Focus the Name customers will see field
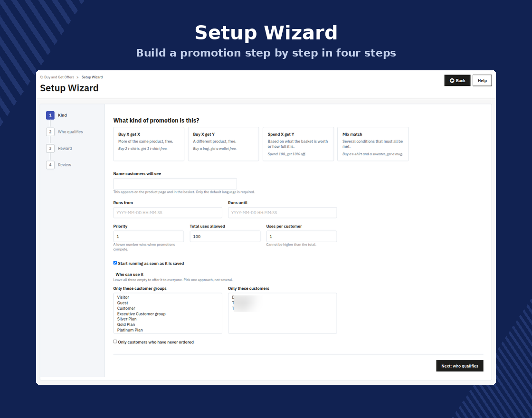This screenshot has width=532, height=418. point(175,184)
